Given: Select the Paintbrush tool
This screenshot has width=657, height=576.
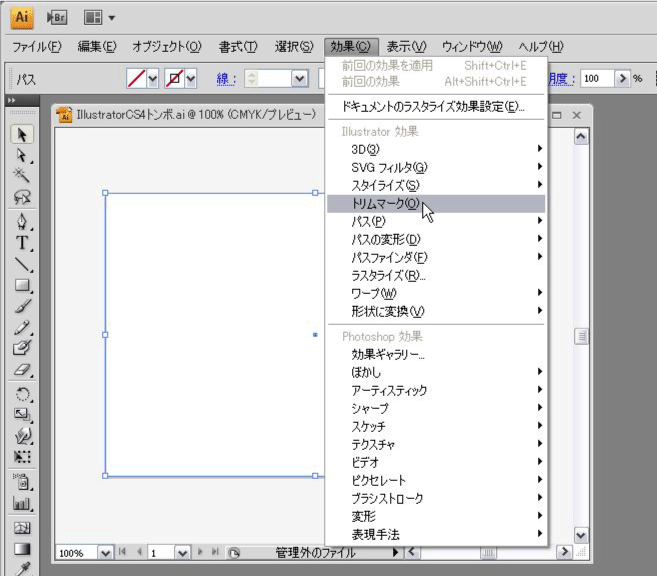Looking at the screenshot, I should point(22,307).
